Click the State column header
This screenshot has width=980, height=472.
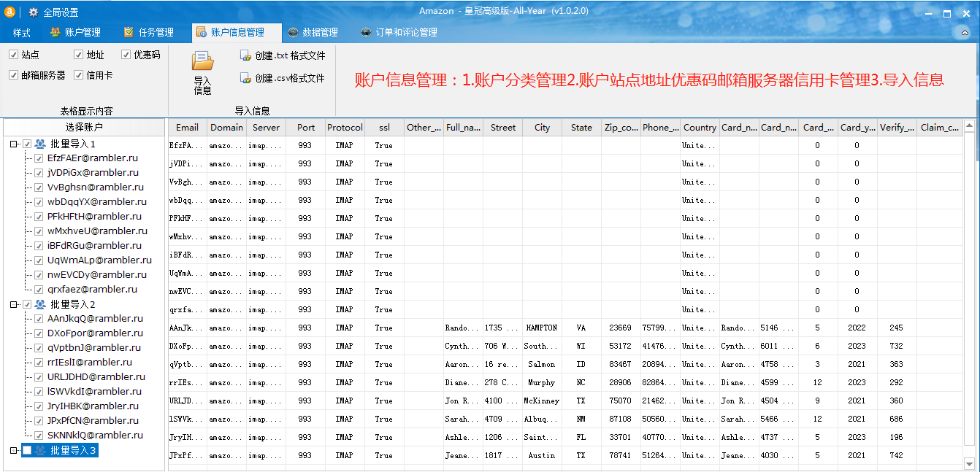[582, 127]
